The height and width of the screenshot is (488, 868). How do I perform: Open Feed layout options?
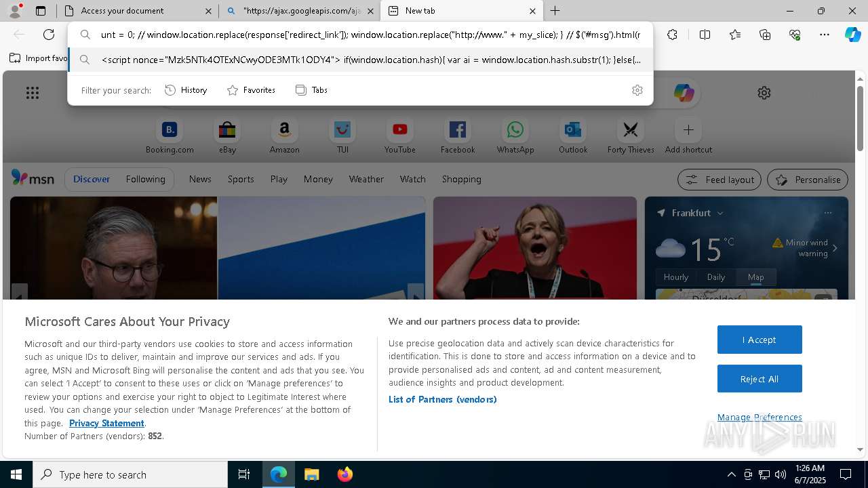719,180
